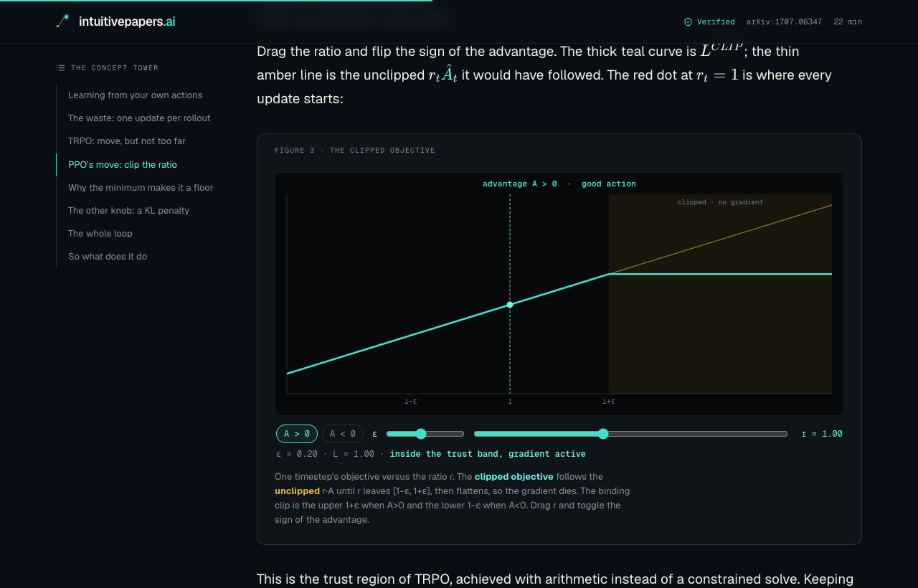
Task: Click the 1+ε axis tick label
Action: [609, 402]
